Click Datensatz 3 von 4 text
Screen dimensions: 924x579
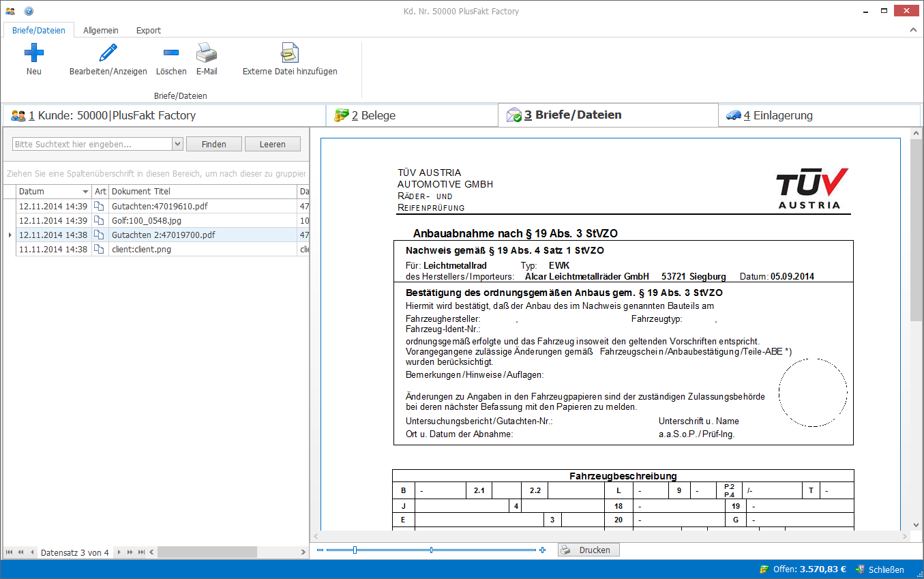click(x=74, y=552)
